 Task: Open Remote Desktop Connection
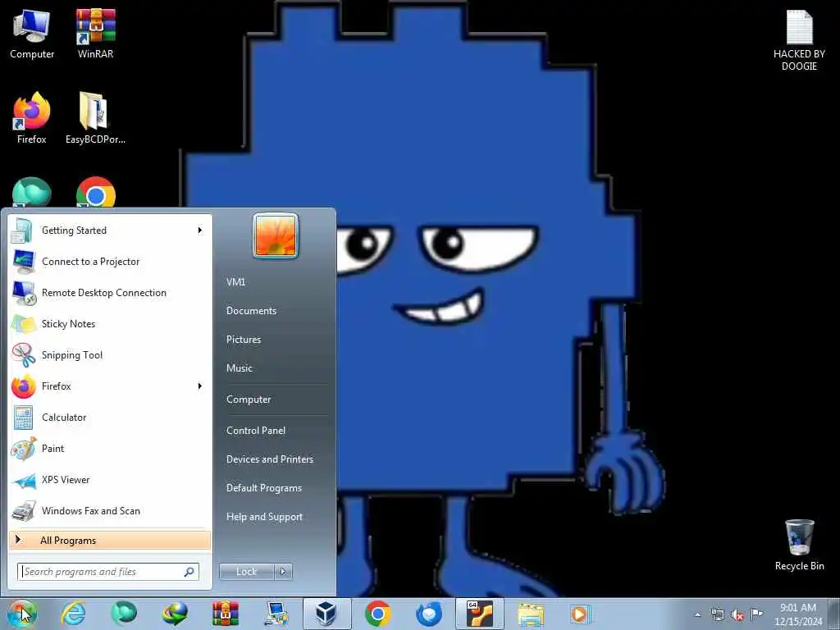pos(110,293)
